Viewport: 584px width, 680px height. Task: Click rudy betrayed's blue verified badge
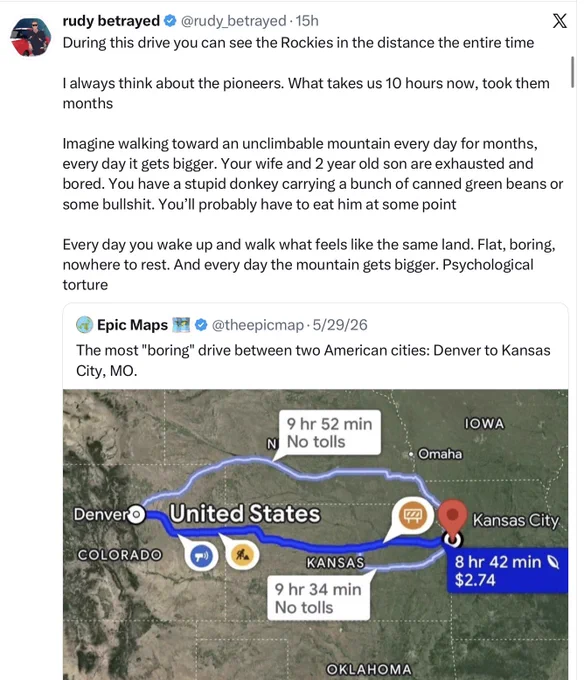[170, 20]
